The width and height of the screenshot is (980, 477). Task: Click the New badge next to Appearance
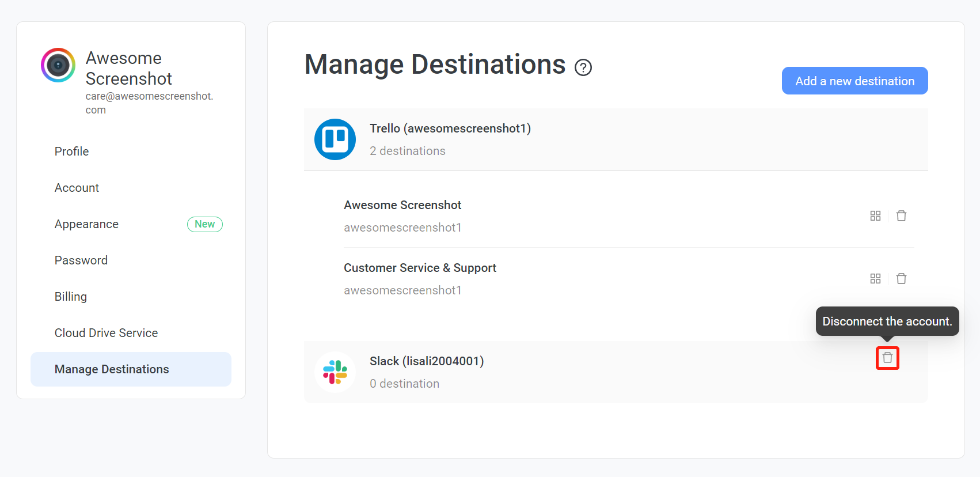[205, 224]
